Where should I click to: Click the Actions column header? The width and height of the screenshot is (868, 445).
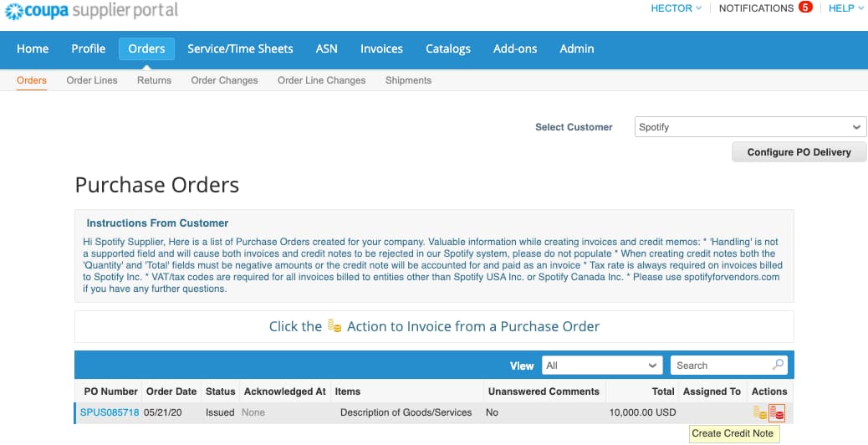pos(769,391)
